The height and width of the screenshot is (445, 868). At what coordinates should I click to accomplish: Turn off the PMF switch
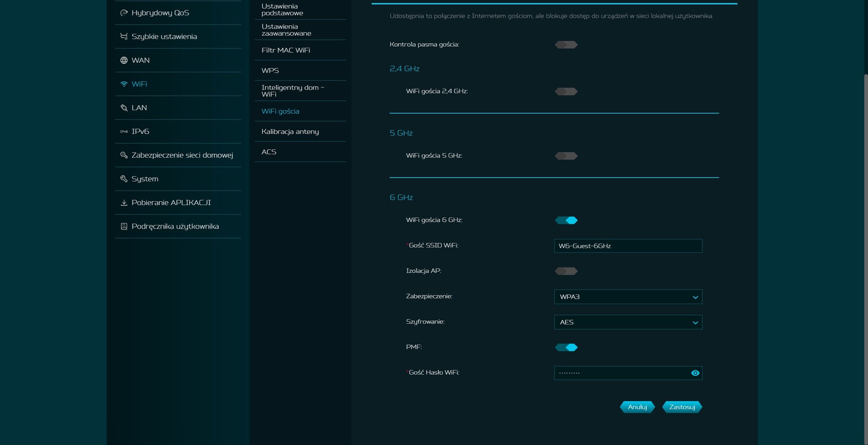tap(566, 347)
